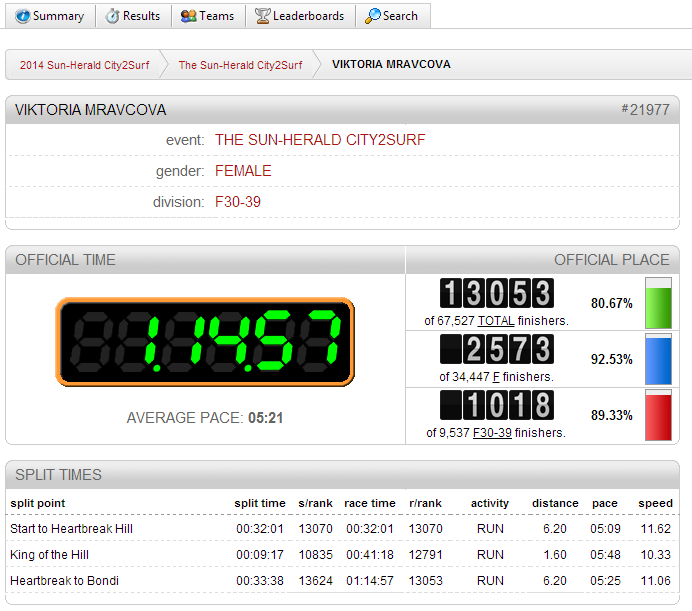Click the s/rank column header
Screen dimensions: 692x611
(315, 503)
